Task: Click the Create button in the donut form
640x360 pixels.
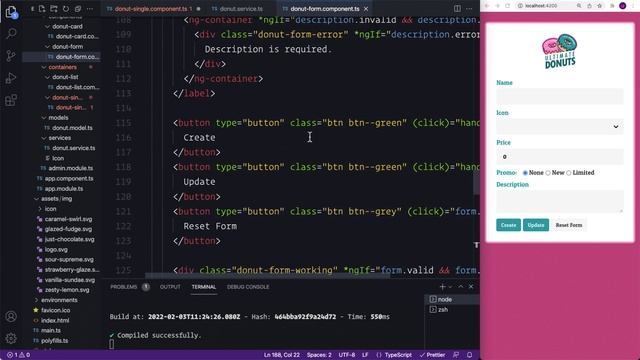Action: 508,225
